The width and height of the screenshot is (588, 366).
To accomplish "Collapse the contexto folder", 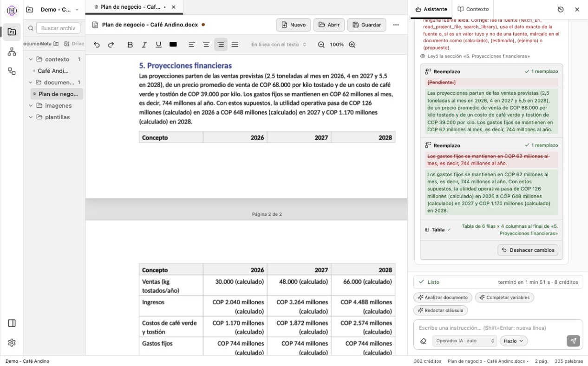I will coord(31,59).
